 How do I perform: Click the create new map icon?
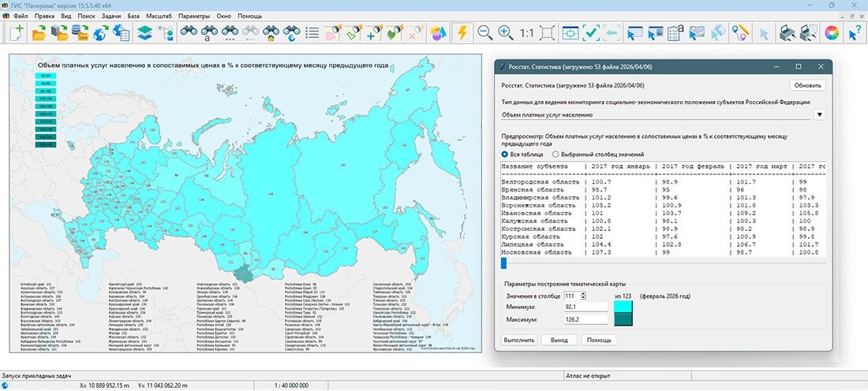click(16, 32)
